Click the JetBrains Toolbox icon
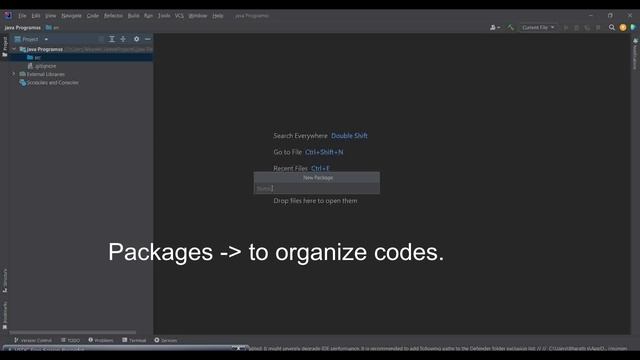The width and height of the screenshot is (640, 360). click(633, 27)
